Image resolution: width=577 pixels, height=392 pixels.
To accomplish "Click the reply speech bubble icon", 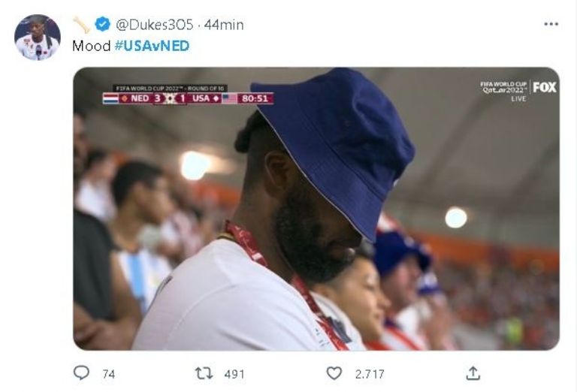I will [81, 373].
